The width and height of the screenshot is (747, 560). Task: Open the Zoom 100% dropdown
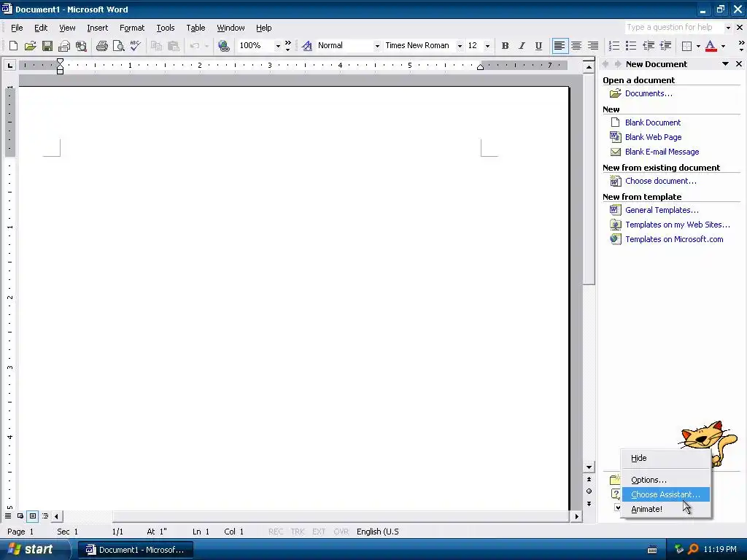[278, 46]
